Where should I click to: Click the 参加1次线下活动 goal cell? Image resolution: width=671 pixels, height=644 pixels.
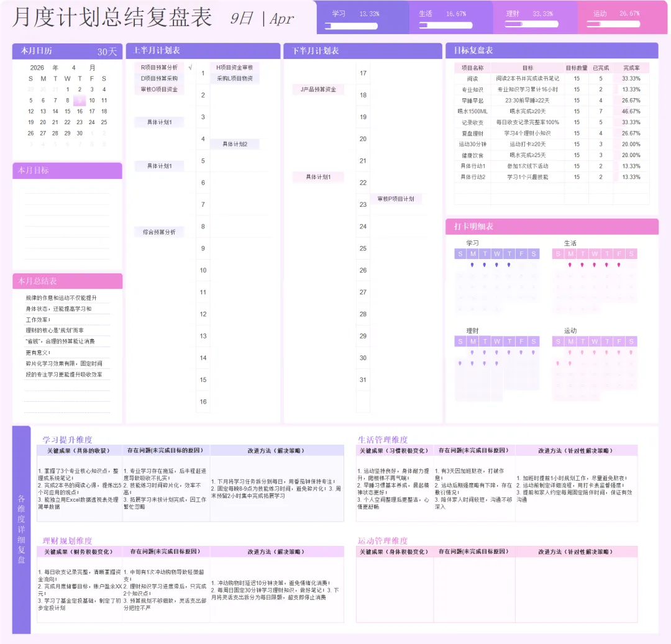tap(527, 166)
